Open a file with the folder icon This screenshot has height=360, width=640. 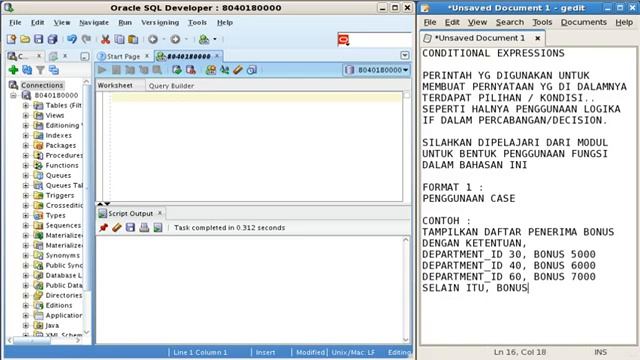(25, 39)
